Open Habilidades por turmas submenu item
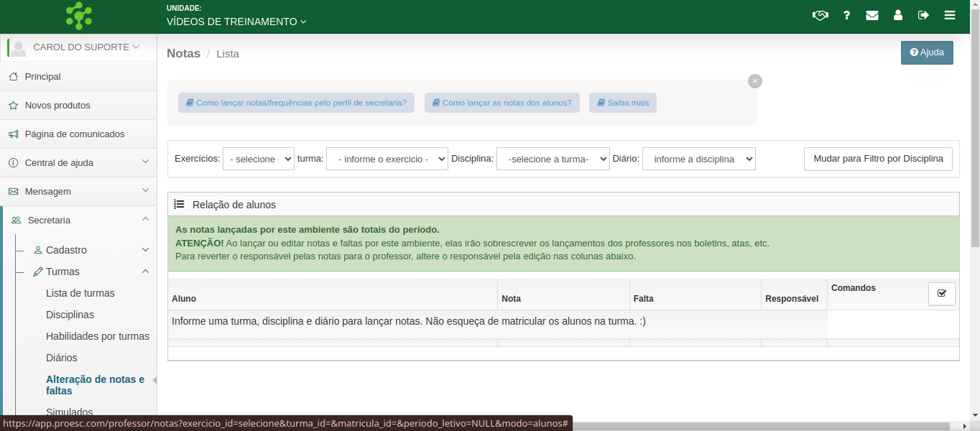 [98, 336]
